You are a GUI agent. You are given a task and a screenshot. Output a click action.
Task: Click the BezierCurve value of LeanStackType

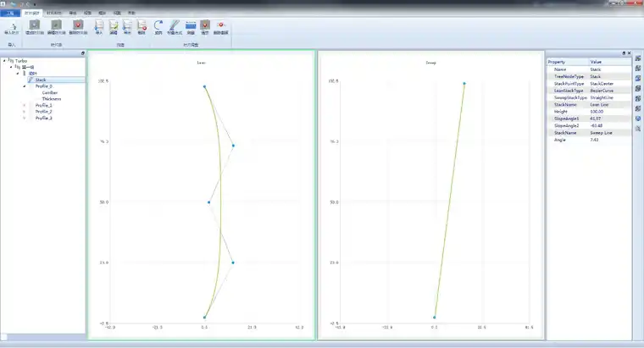tap(602, 91)
